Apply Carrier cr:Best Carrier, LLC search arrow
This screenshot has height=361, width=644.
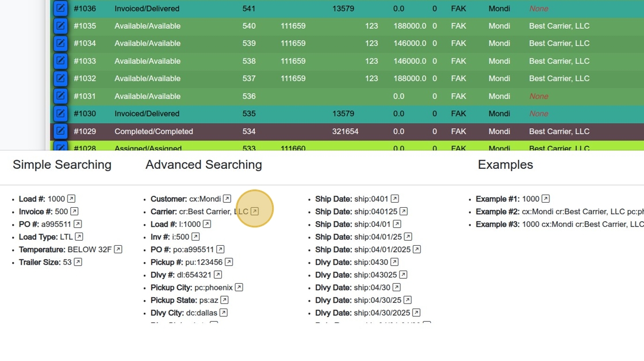255,211
